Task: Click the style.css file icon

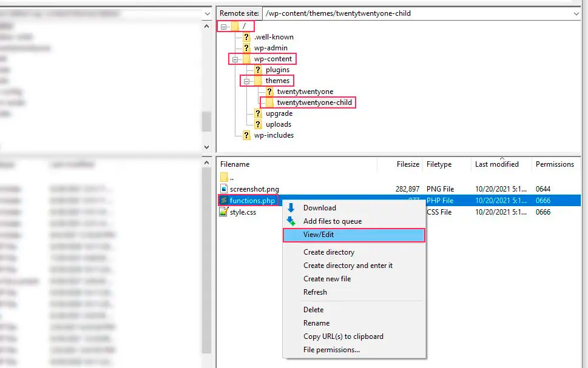Action: [x=224, y=212]
